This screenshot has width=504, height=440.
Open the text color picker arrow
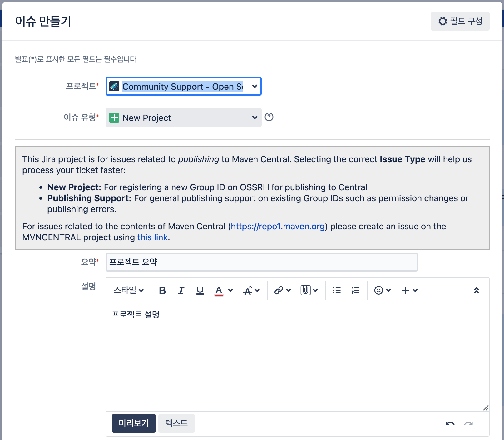pos(230,290)
